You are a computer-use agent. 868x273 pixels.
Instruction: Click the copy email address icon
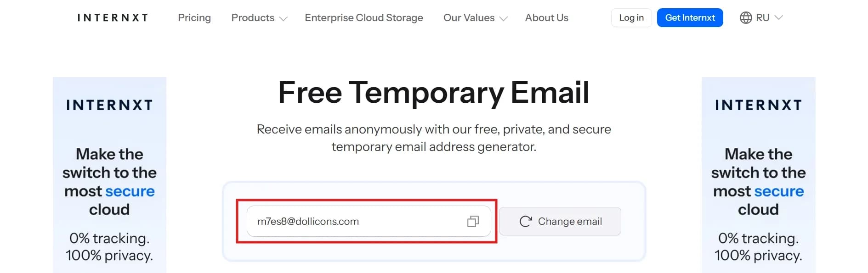tap(473, 221)
